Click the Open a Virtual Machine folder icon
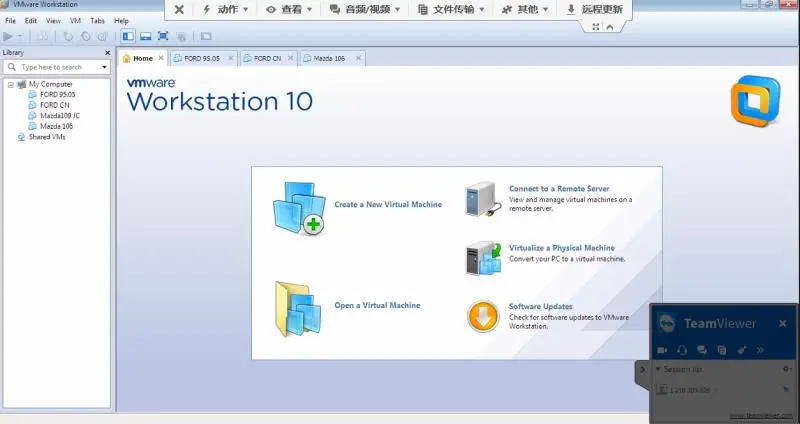800x424 pixels. (x=298, y=309)
